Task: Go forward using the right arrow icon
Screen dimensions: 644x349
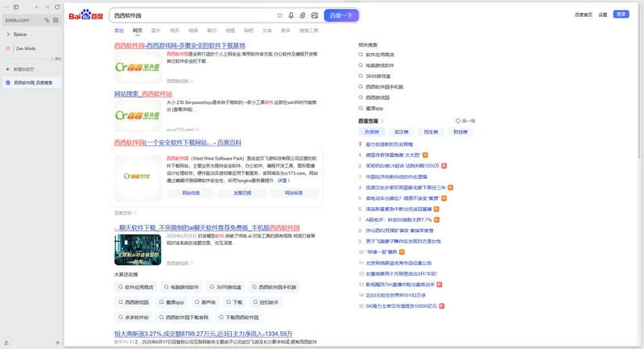Action: tap(47, 7)
